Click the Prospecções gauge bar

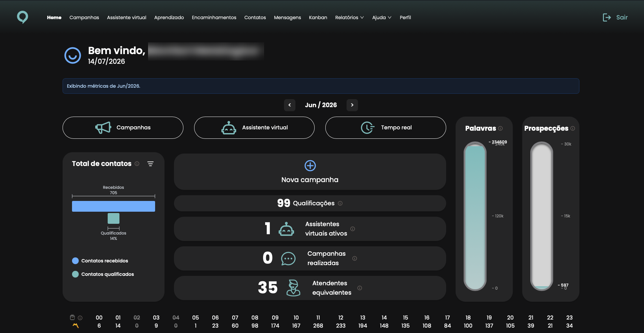(542, 216)
